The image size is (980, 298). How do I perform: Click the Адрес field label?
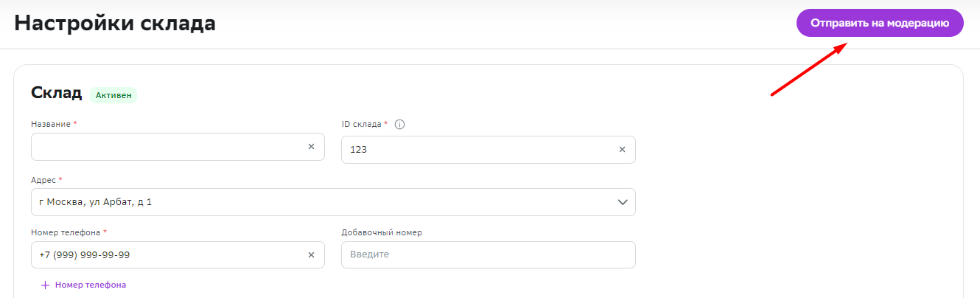(x=43, y=179)
